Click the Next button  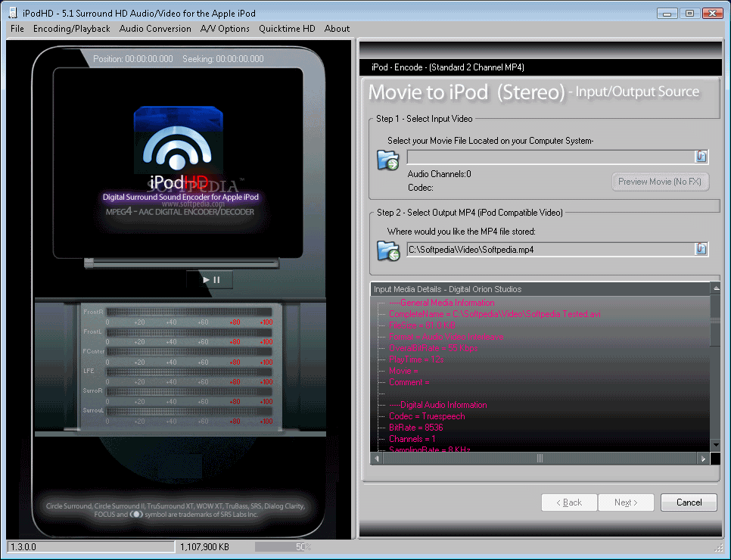[626, 502]
